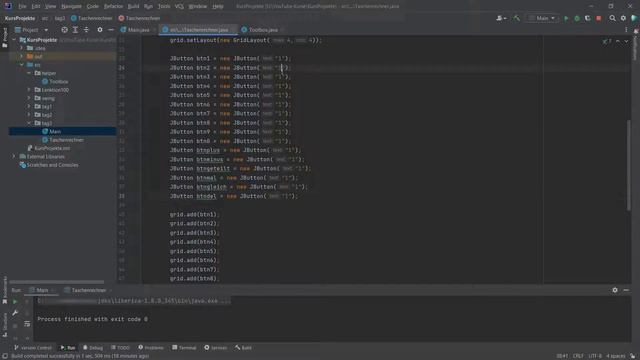The width and height of the screenshot is (640, 360).
Task: Open Project panel options gear
Action: (100, 30)
